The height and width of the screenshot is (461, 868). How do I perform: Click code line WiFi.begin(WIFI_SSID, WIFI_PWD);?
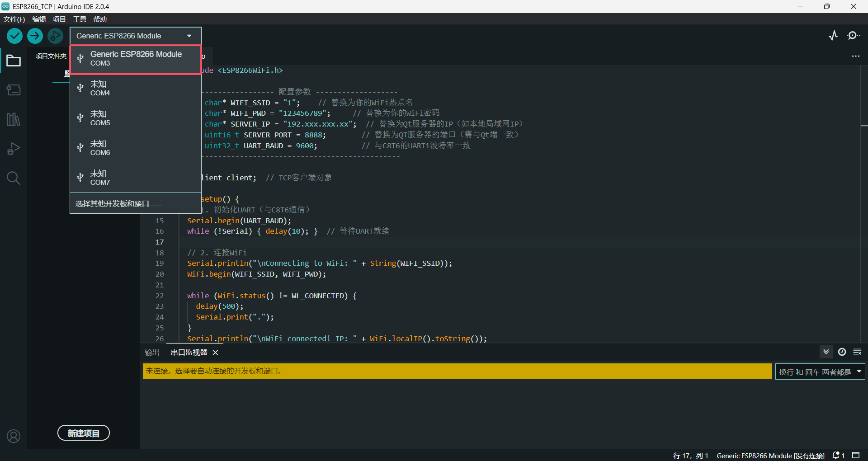tap(256, 274)
